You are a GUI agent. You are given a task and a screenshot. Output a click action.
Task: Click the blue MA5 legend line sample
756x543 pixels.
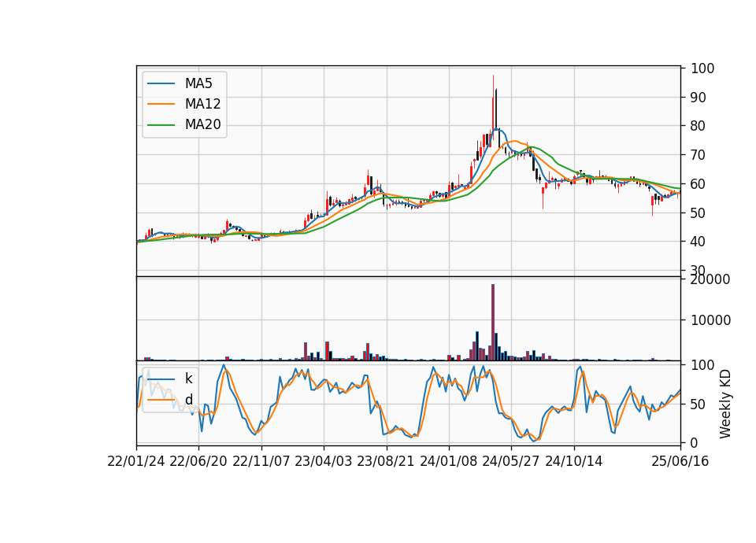point(161,83)
